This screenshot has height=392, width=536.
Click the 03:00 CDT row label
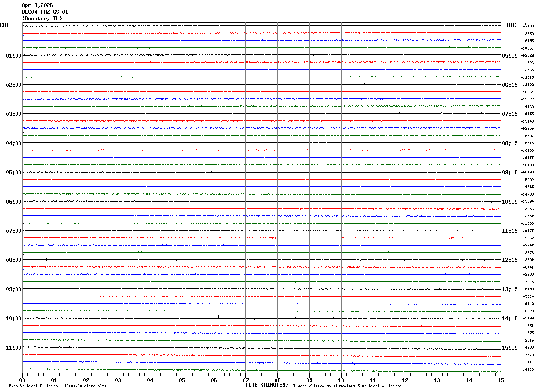point(14,114)
